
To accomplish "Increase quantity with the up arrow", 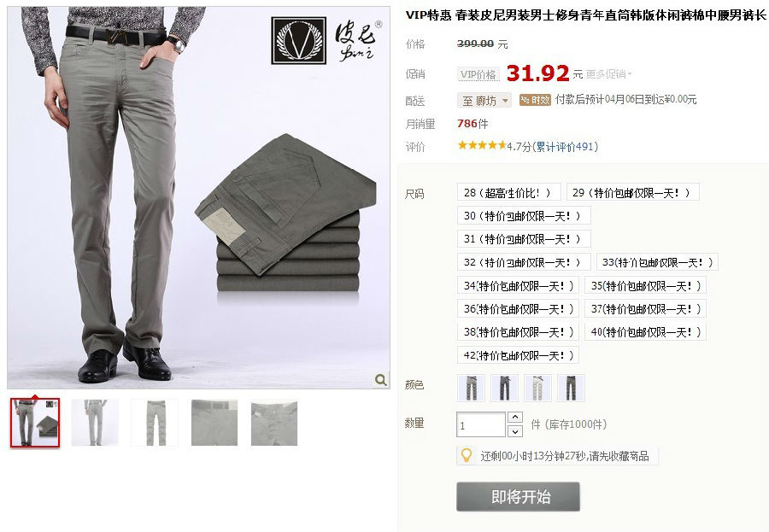I will [514, 418].
